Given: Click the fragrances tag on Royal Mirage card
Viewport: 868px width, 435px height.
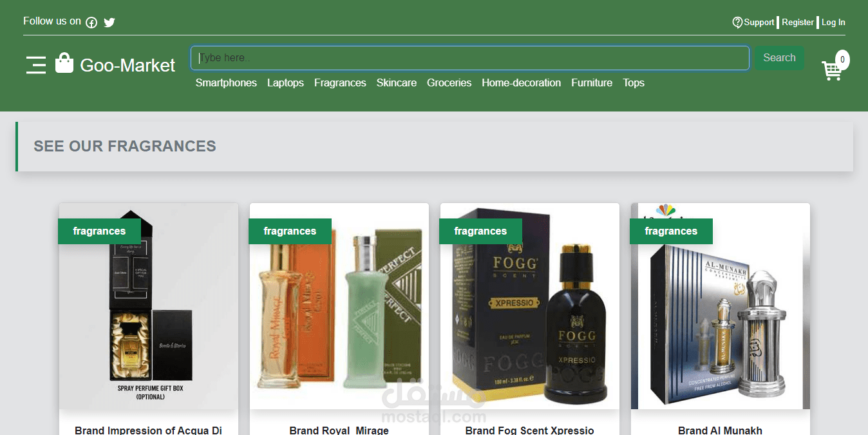Looking at the screenshot, I should (290, 231).
